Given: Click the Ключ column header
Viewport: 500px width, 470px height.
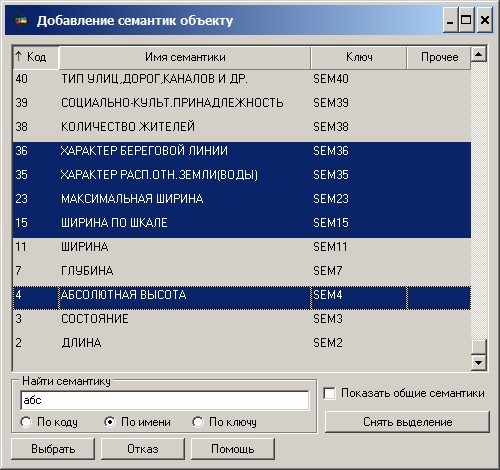Looking at the screenshot, I should point(359,57).
